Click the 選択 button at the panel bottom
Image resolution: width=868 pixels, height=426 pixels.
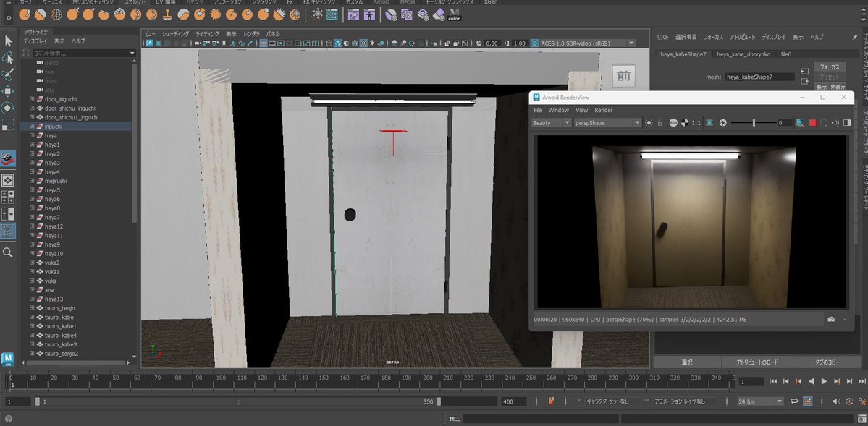[x=688, y=362]
